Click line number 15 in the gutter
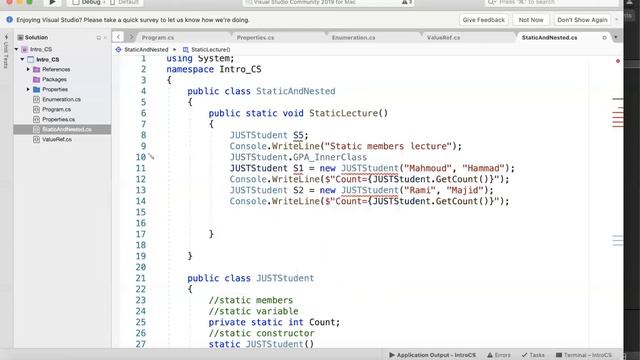This screenshot has height=360, width=640. point(141,212)
